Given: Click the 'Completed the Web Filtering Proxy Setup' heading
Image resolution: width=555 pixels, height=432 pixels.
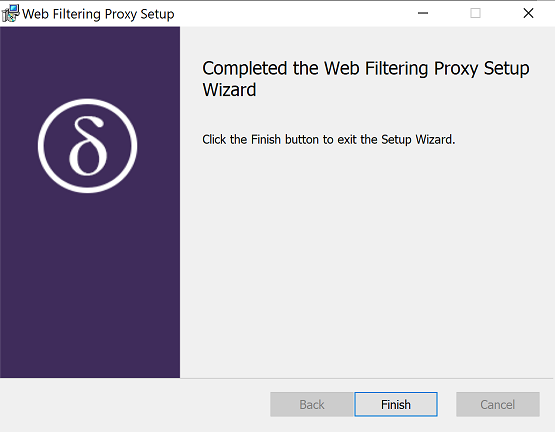Looking at the screenshot, I should 366,68.
